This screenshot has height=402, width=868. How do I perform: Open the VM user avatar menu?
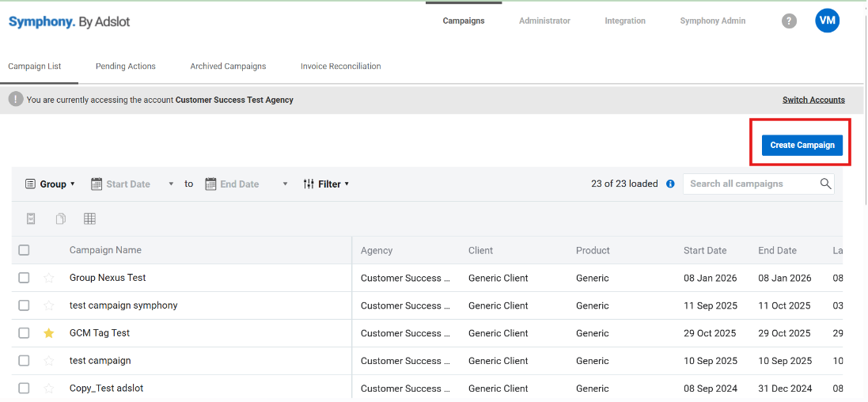[x=827, y=21]
